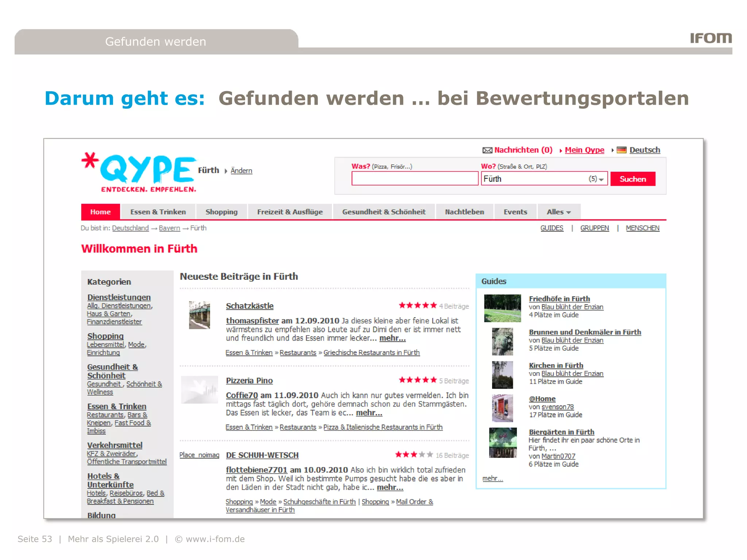Click the Qype logo

pos(139,172)
